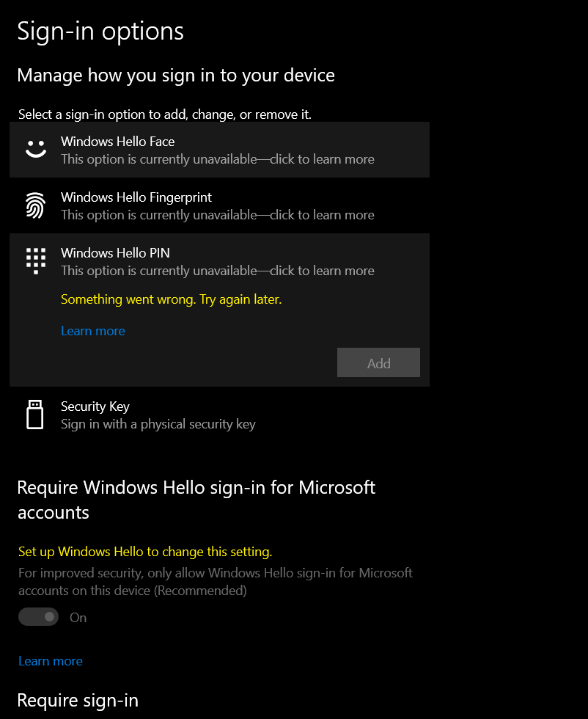
Task: Click the Windows Hello Fingerprint icon
Action: 35,205
